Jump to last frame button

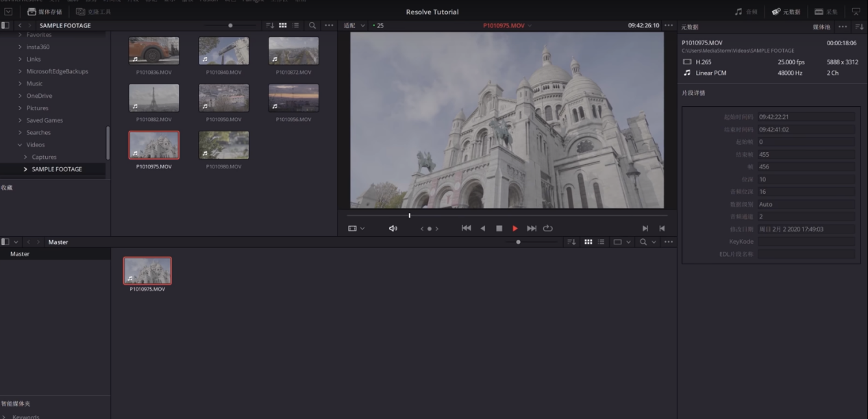pos(532,229)
